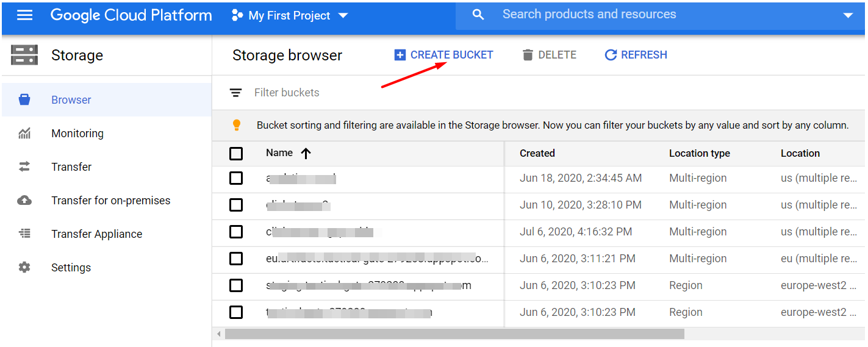Click the scrollbar left arrow
This screenshot has width=868, height=347.
218,334
